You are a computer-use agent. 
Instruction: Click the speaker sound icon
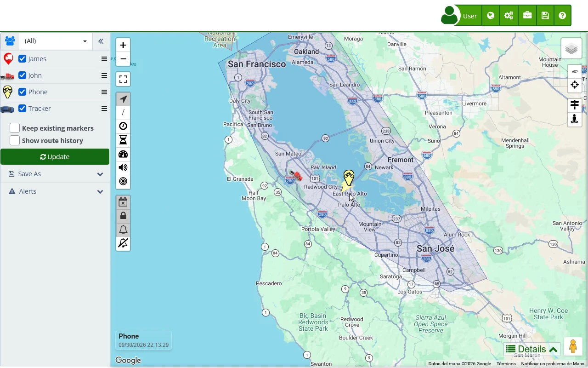point(123,168)
